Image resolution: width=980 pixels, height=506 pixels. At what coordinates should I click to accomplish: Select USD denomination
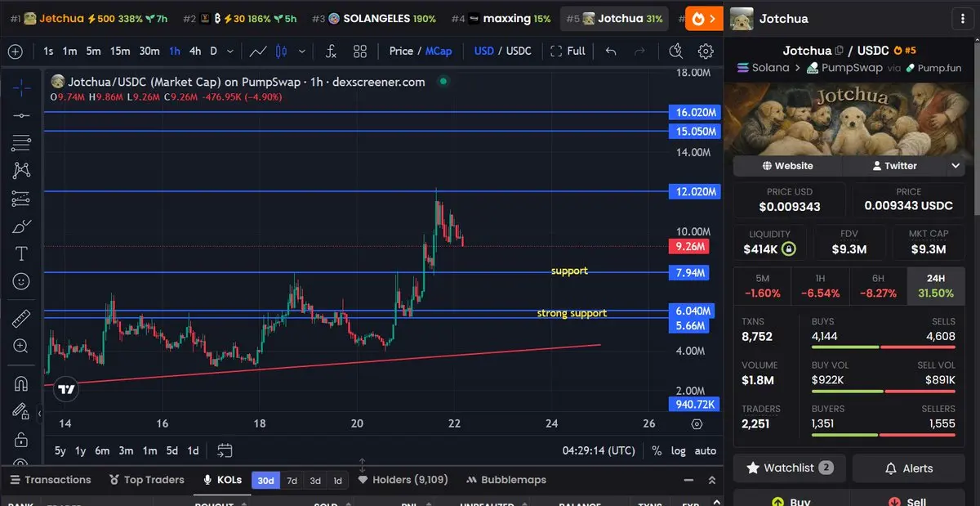pos(484,51)
